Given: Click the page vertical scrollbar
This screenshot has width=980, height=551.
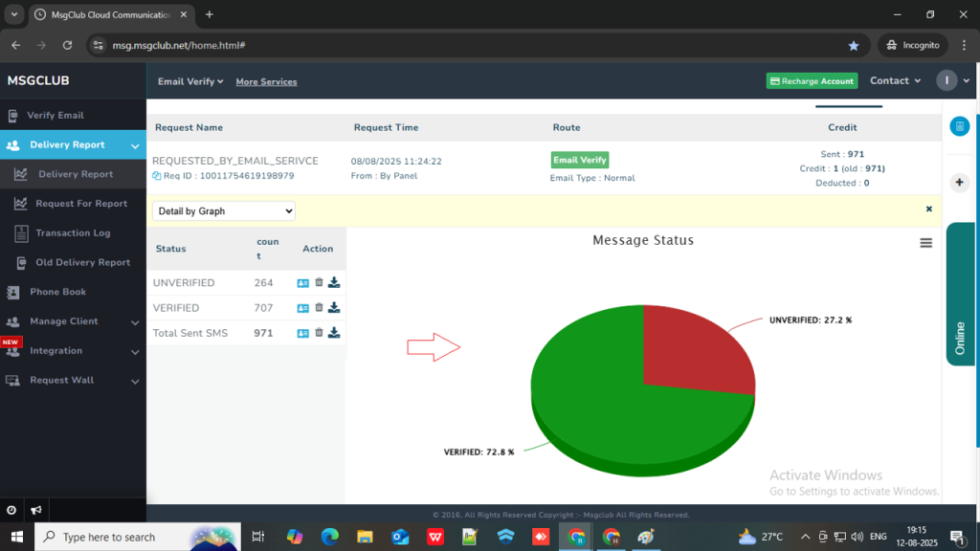Looking at the screenshot, I should click(x=977, y=281).
